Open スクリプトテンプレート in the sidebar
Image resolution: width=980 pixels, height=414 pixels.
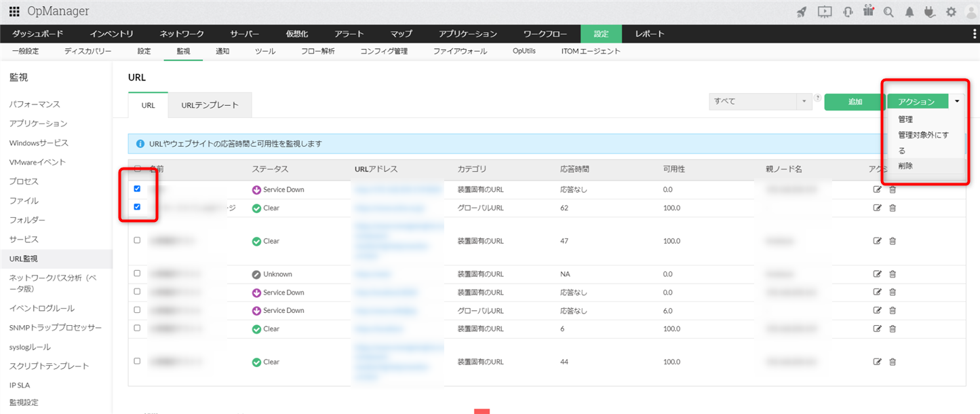coord(49,366)
